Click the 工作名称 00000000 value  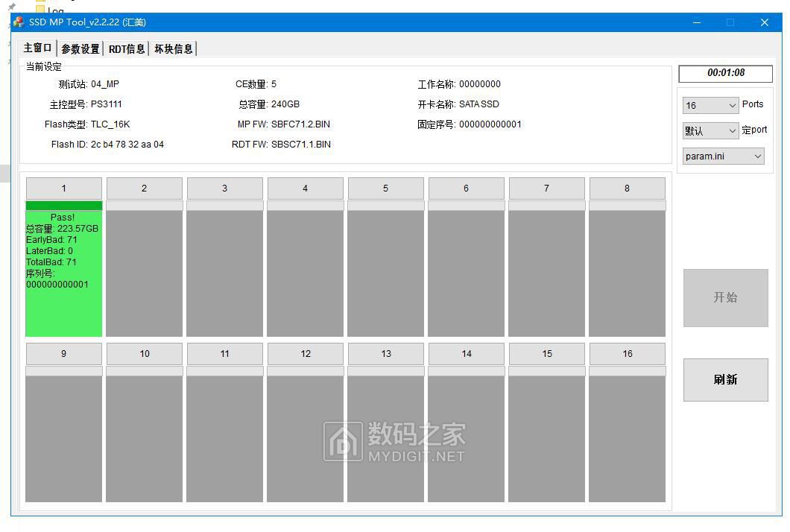point(480,84)
